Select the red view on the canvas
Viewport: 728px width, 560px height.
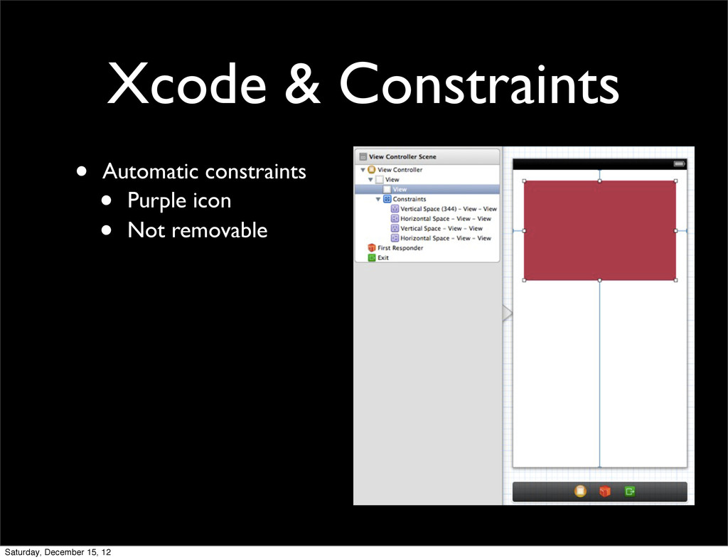[x=600, y=230]
